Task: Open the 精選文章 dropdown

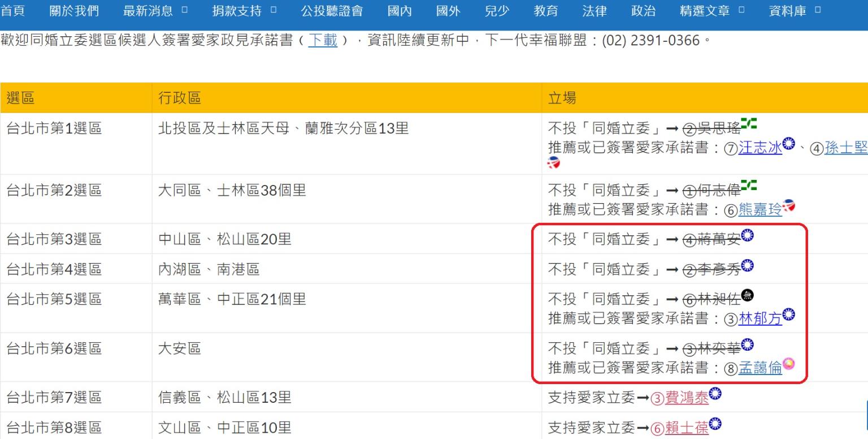Action: 712,11
